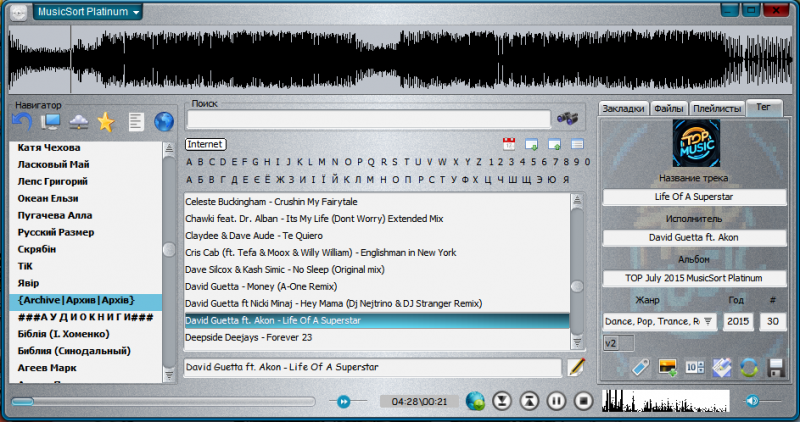Image resolution: width=800 pixels, height=422 pixels.
Task: Select the Тег tab
Action: [764, 107]
